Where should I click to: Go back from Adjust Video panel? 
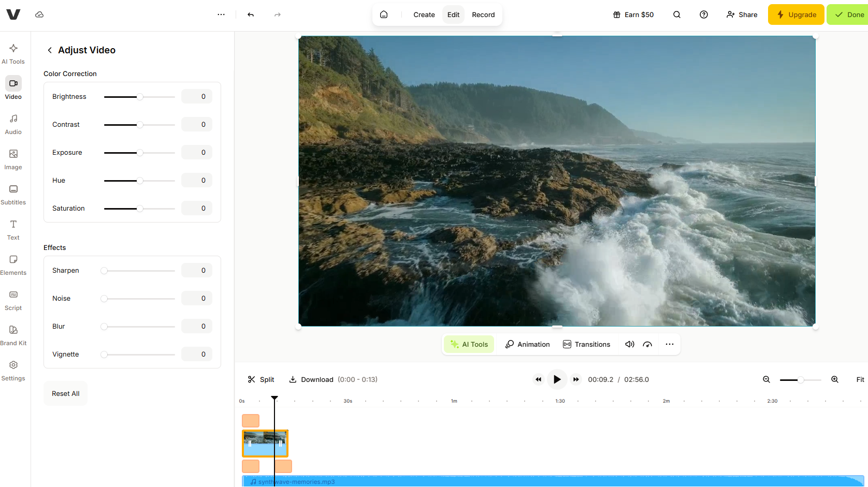point(50,50)
